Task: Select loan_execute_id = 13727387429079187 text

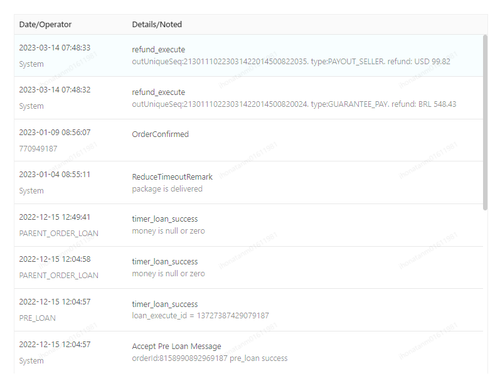Action: click(200, 316)
